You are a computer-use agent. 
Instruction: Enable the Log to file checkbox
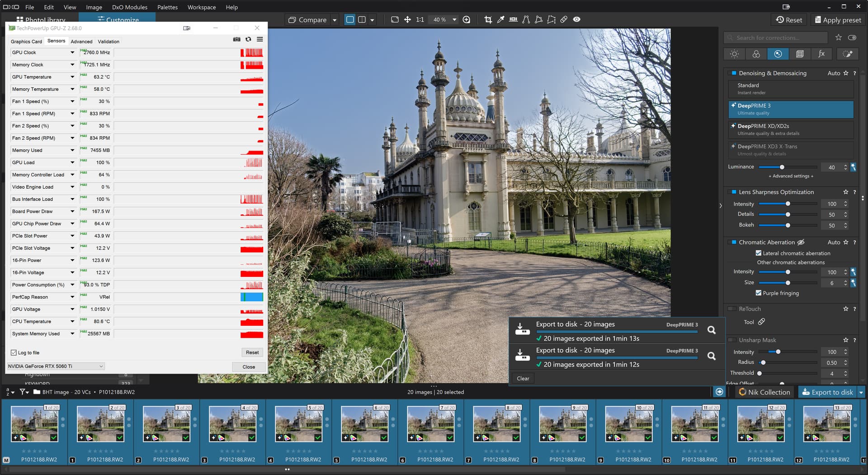(14, 352)
